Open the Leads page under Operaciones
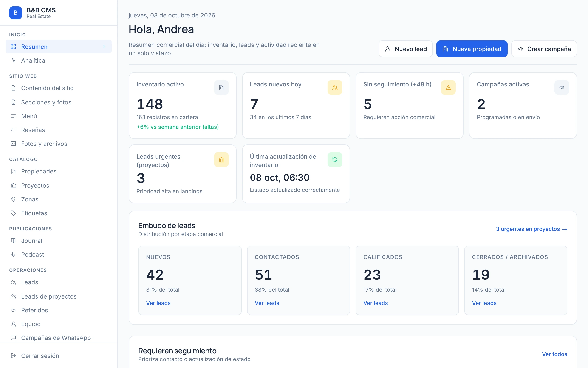The width and height of the screenshot is (588, 368). [59, 282]
